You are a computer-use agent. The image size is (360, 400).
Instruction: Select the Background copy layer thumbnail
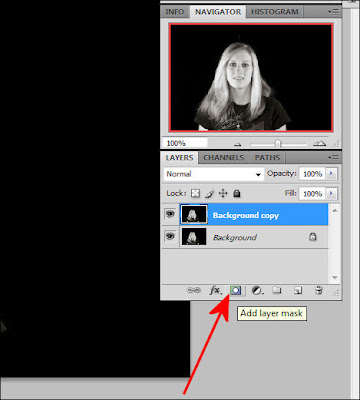[x=194, y=214]
